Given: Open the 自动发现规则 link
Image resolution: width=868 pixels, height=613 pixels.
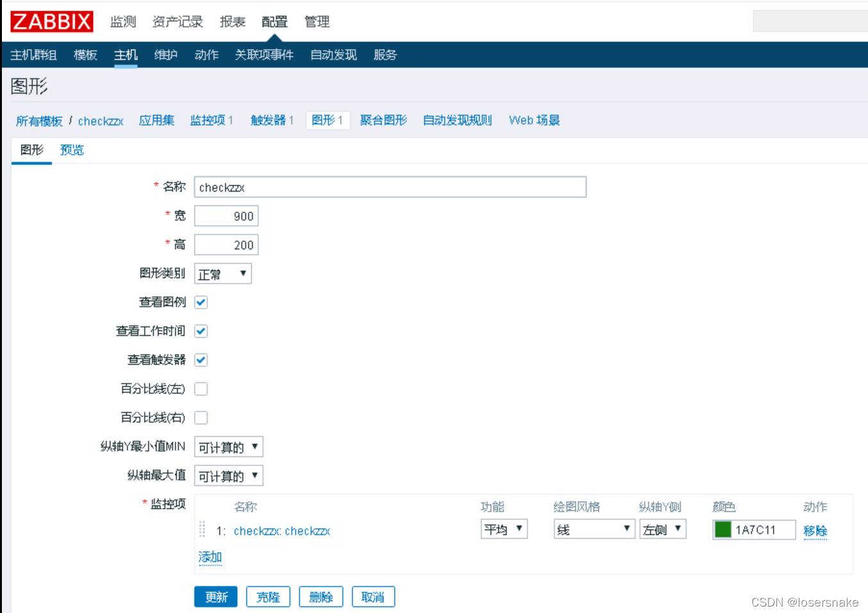Looking at the screenshot, I should (457, 121).
